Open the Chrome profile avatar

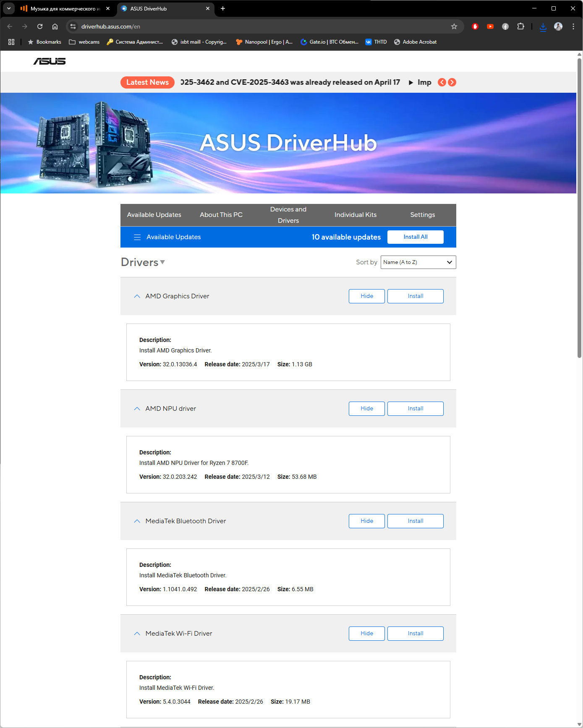[x=558, y=26]
